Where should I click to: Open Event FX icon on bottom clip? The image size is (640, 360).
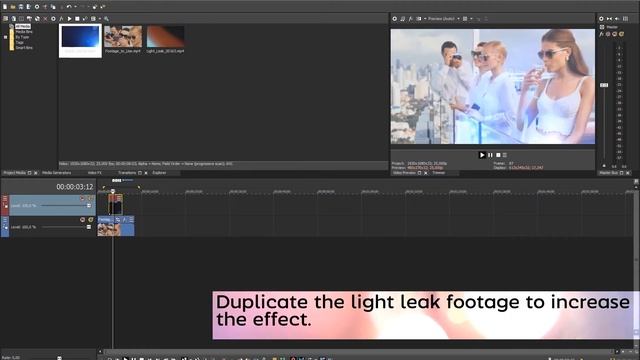124,220
